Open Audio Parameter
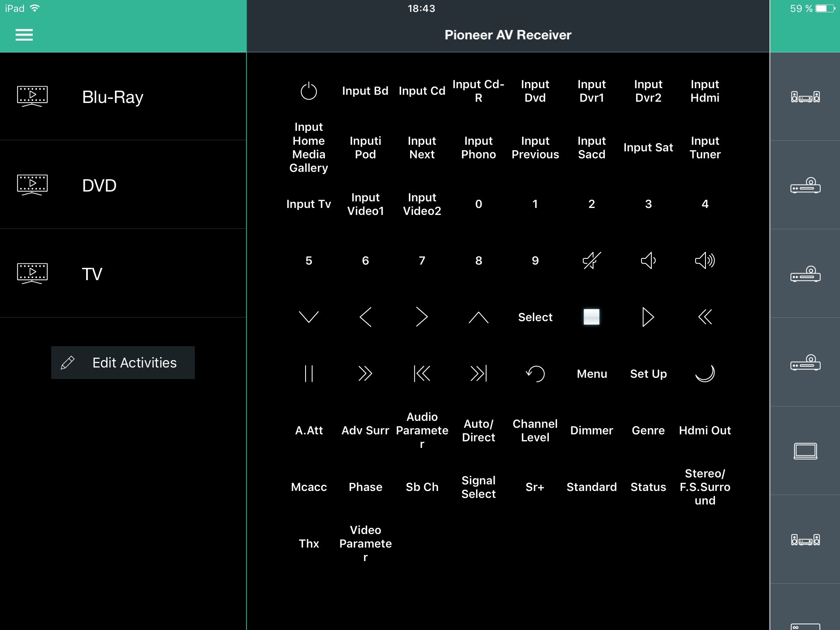 pos(422,430)
